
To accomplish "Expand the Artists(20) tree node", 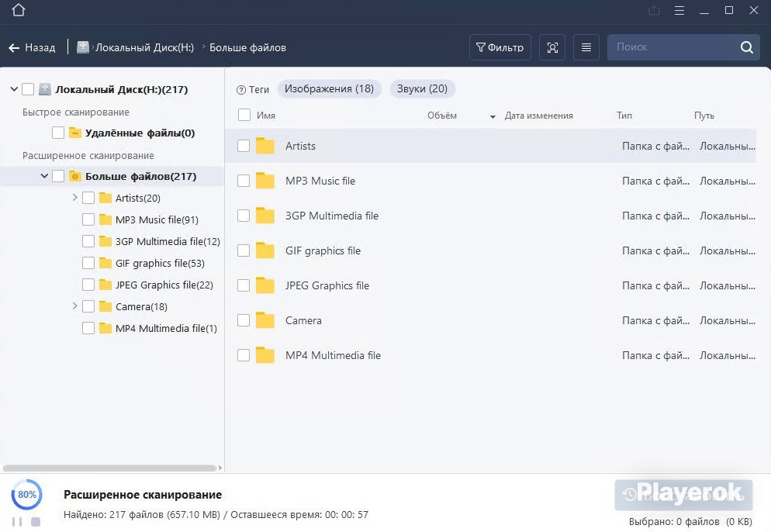I will point(74,198).
